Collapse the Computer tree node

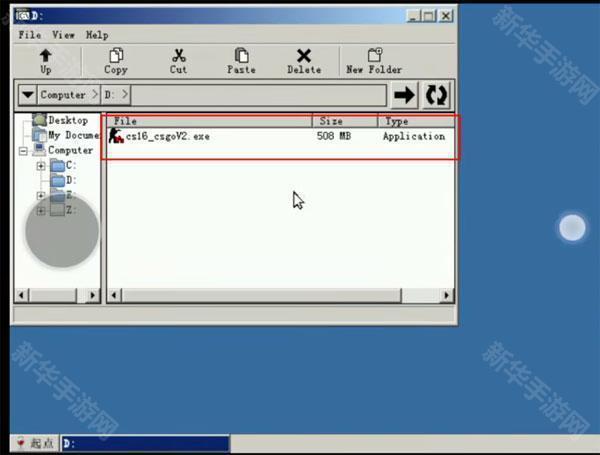click(x=24, y=151)
